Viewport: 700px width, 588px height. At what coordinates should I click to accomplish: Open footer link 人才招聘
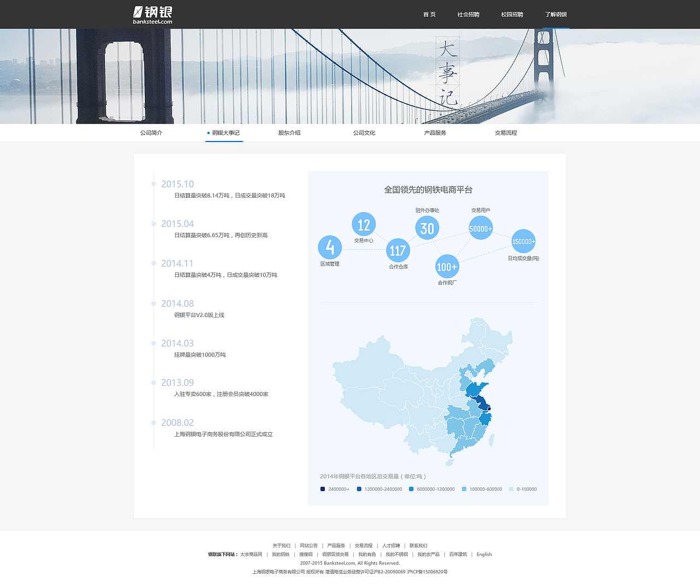391,545
